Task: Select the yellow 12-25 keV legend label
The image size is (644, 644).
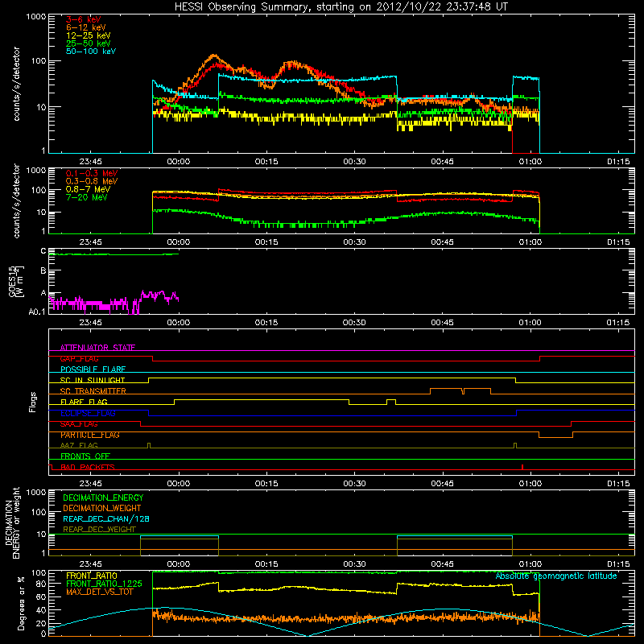Action: point(89,35)
